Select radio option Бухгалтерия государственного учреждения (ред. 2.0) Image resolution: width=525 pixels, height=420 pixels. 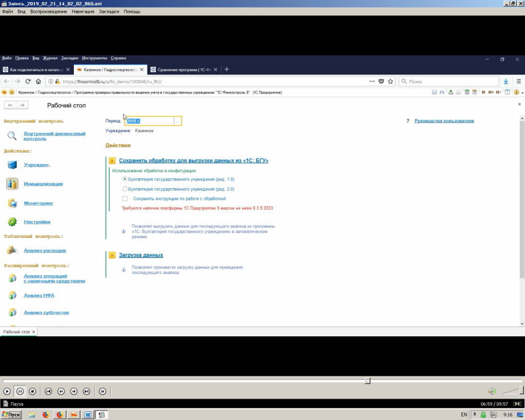click(x=125, y=189)
